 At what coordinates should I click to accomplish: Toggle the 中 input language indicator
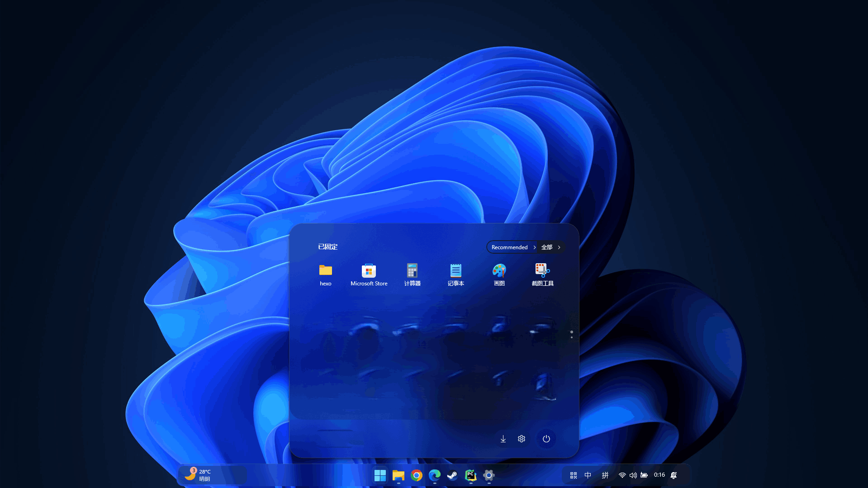(x=588, y=475)
